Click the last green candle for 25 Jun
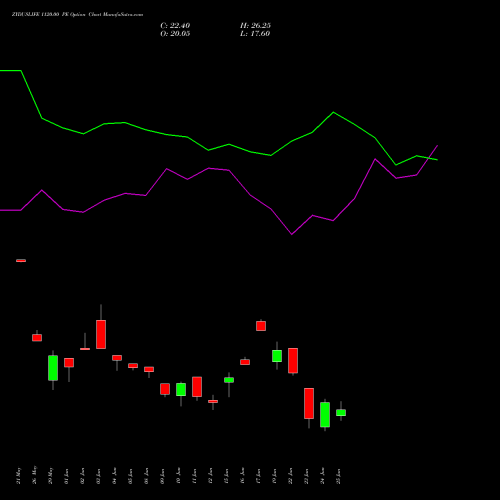500x500 pixels. (x=341, y=413)
